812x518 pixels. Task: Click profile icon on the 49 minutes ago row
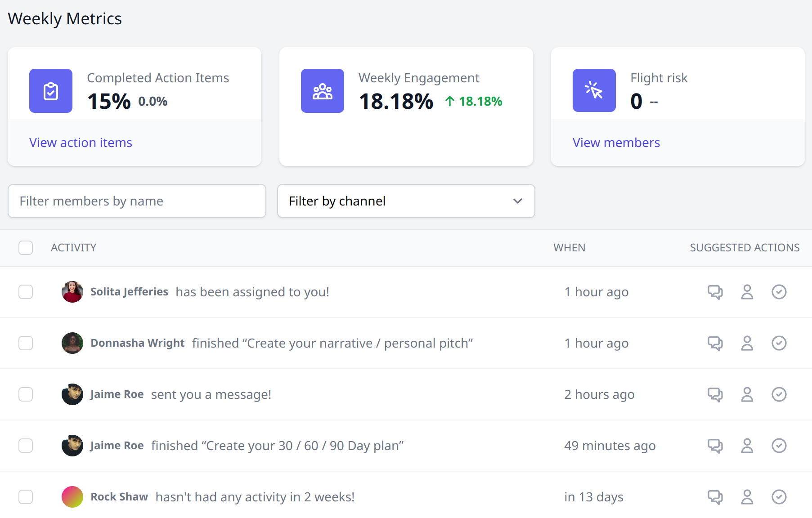(x=747, y=446)
